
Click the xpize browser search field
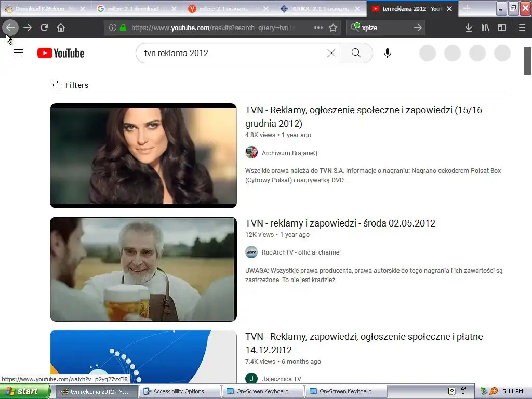point(385,28)
